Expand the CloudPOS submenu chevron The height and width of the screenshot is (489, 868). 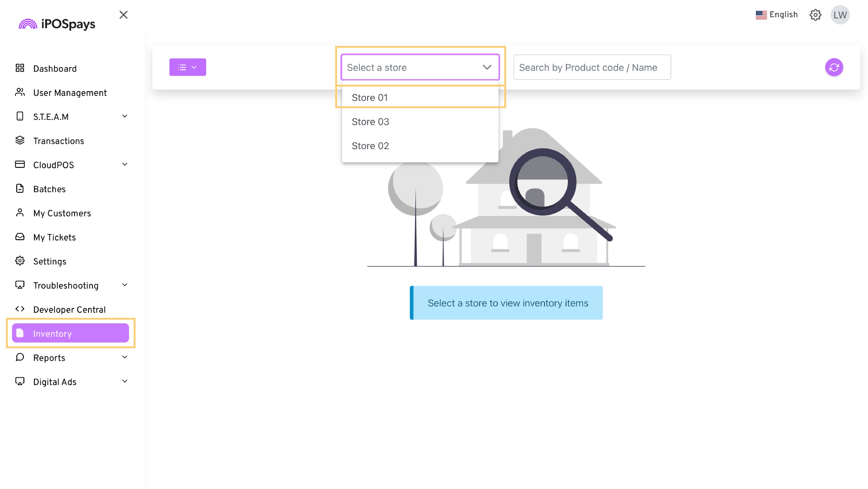(125, 164)
